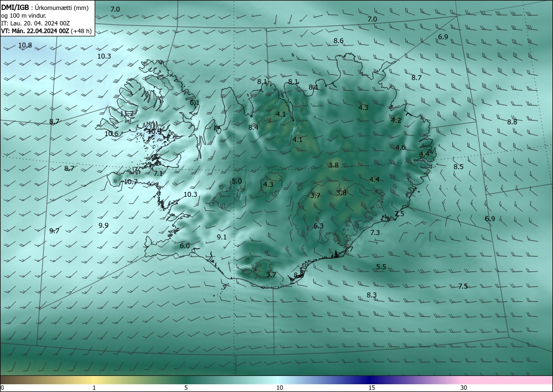Click the 9.9 value over the sea

pos(104,225)
